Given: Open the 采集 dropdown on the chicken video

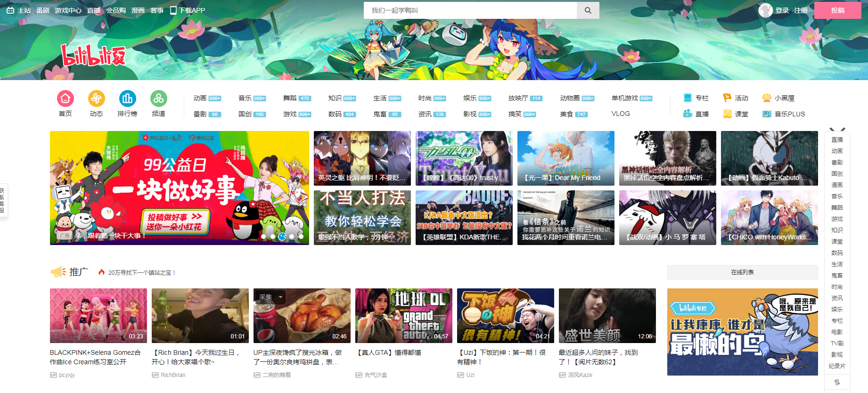Looking at the screenshot, I should 270,297.
